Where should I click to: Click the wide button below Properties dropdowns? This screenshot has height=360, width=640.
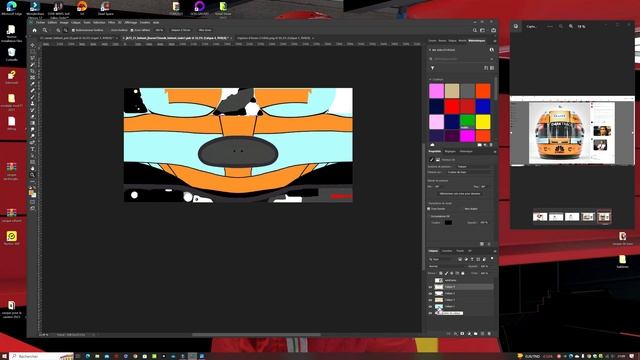point(460,193)
